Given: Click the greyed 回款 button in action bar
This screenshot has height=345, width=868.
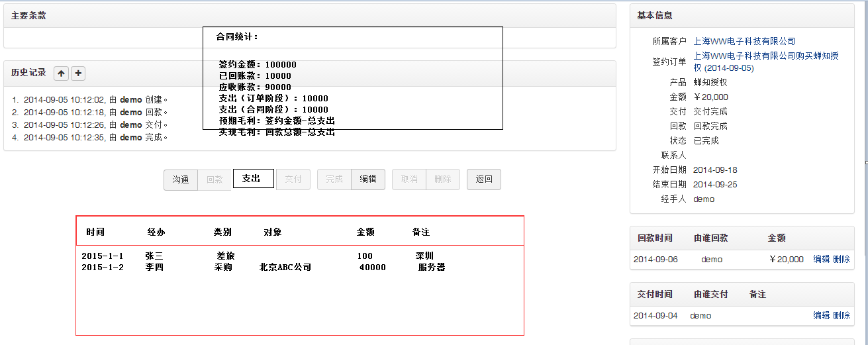Looking at the screenshot, I should [x=215, y=179].
